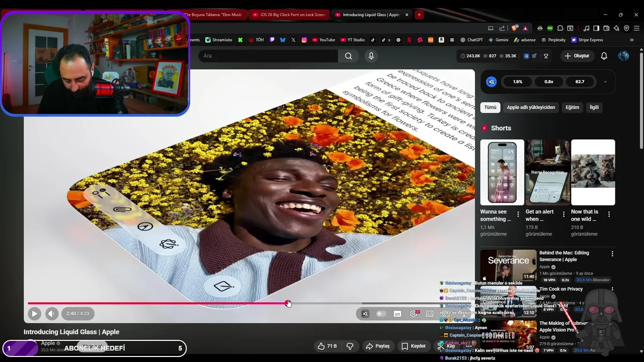This screenshot has height=362, width=644.
Task: Open the ChatGPT bookmark
Action: (471, 40)
